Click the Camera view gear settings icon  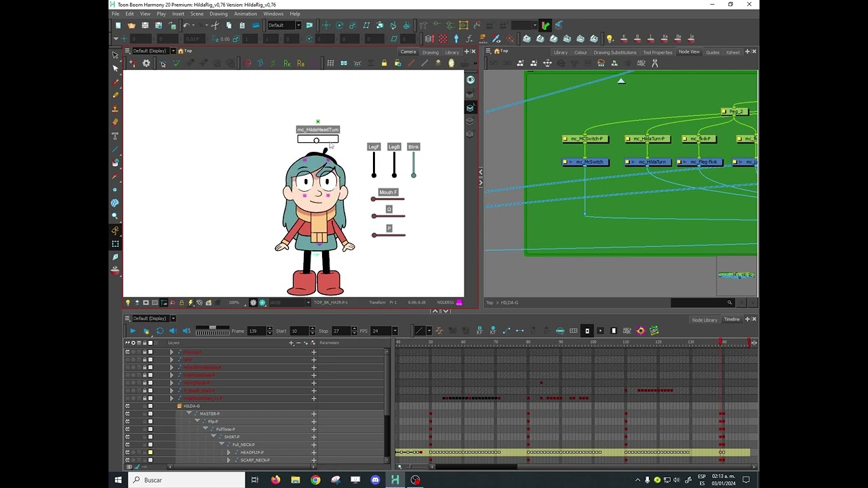pyautogui.click(x=146, y=63)
